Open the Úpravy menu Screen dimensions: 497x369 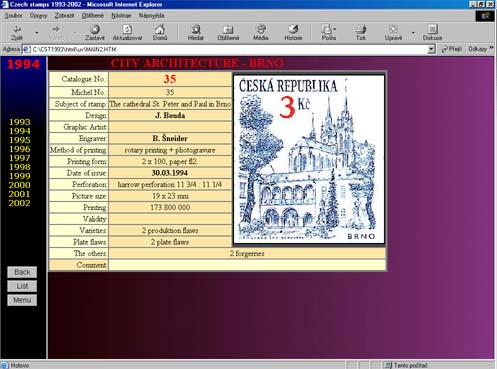tap(38, 16)
